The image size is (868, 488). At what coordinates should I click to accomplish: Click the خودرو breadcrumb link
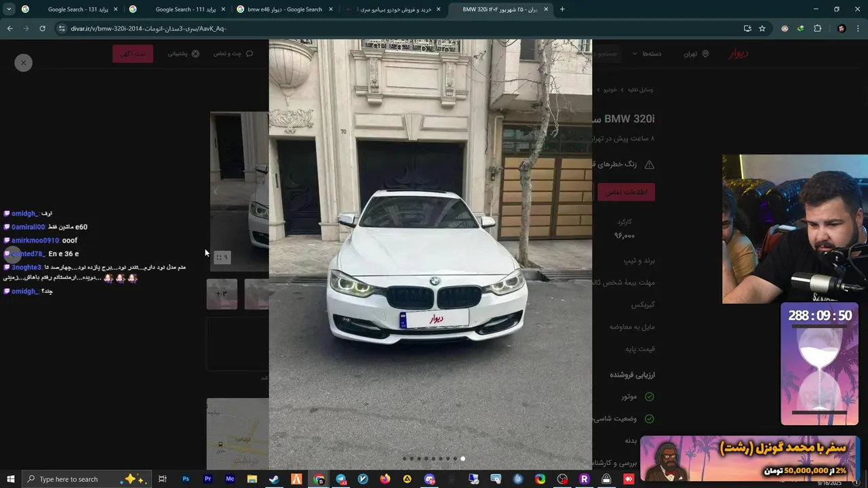610,89
